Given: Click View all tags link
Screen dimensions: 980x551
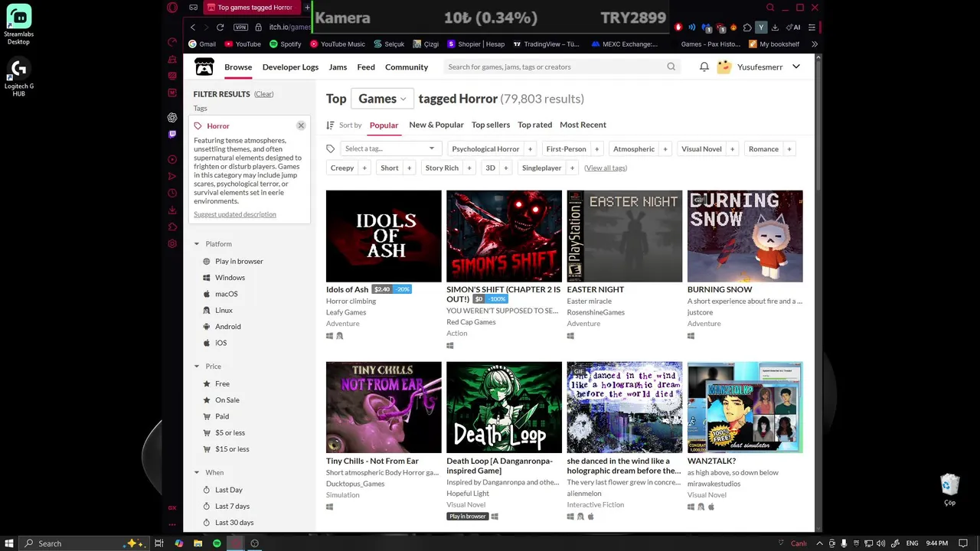Looking at the screenshot, I should 606,168.
